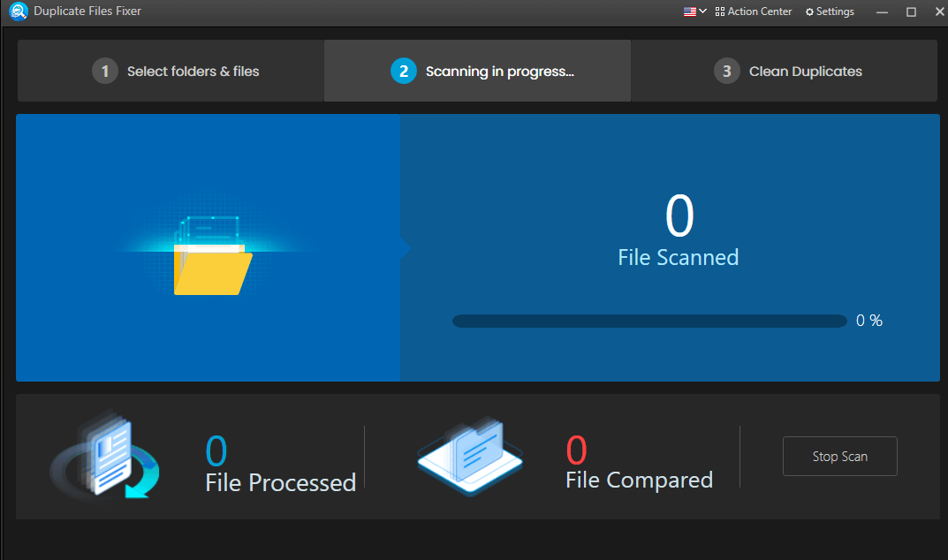Click the Duplicate Files Fixer logo icon
Image resolution: width=948 pixels, height=560 pixels.
tap(19, 11)
